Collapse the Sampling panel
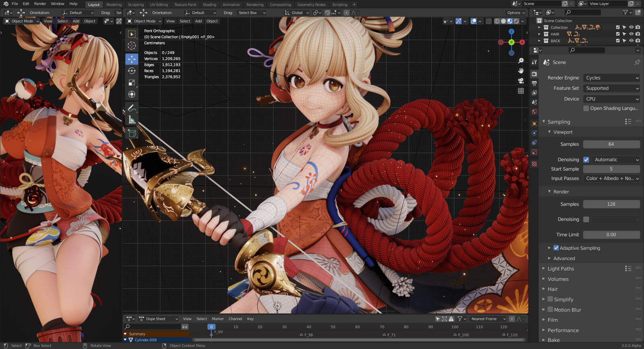 tap(559, 122)
